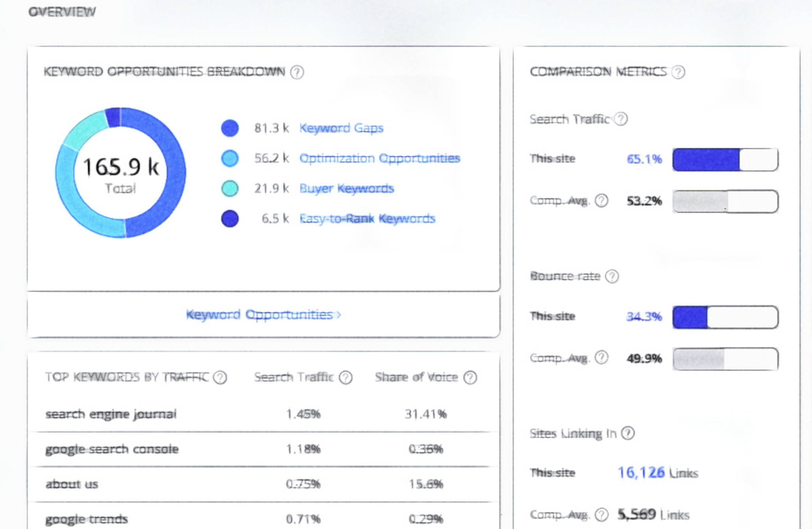
Task: Open the Optimization Opportunities link
Action: point(379,158)
